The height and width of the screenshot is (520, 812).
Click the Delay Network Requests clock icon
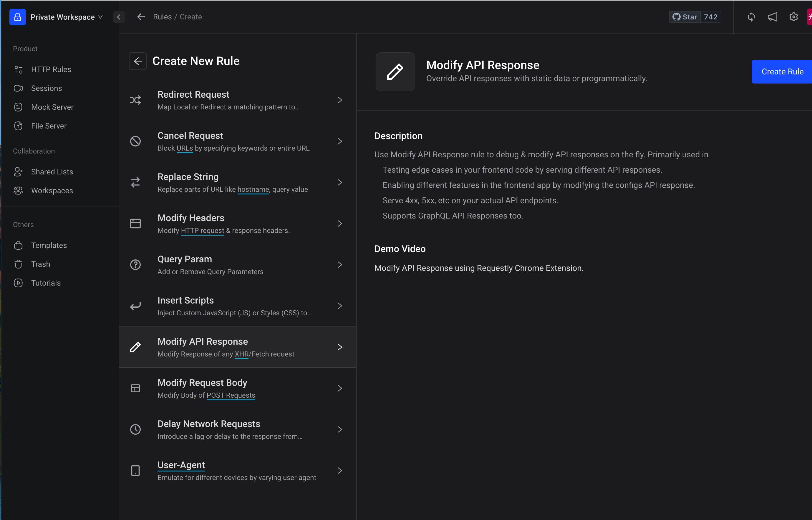(x=135, y=429)
